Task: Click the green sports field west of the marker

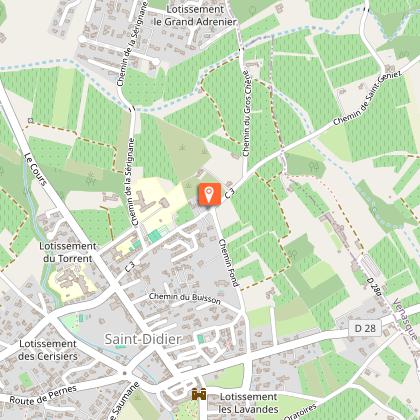Action: tap(154, 236)
